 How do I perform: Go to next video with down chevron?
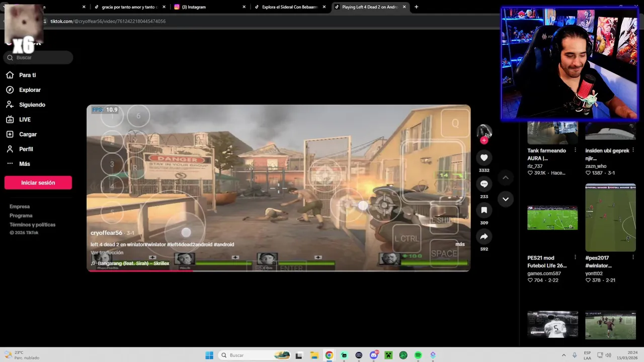tap(506, 199)
